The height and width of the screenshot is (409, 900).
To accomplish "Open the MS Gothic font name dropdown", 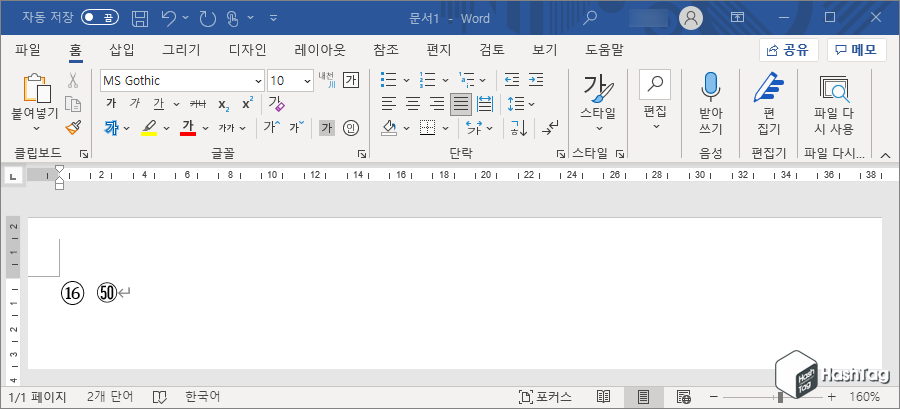I will pos(258,81).
